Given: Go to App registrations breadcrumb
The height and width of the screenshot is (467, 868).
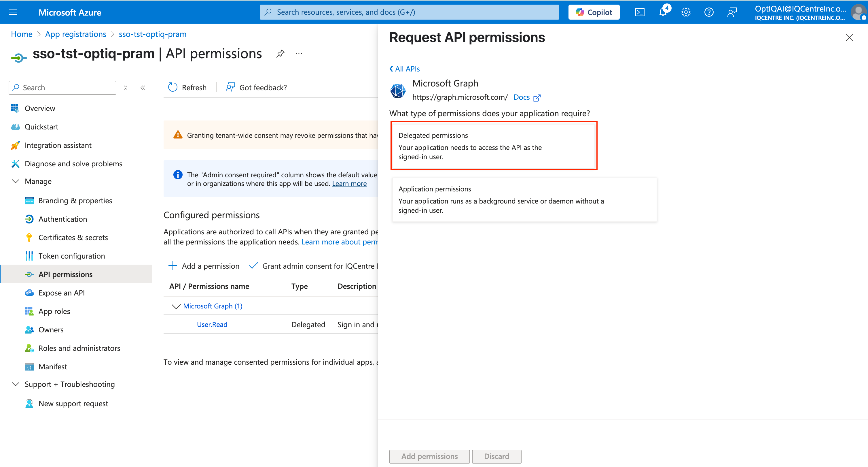Looking at the screenshot, I should (75, 34).
